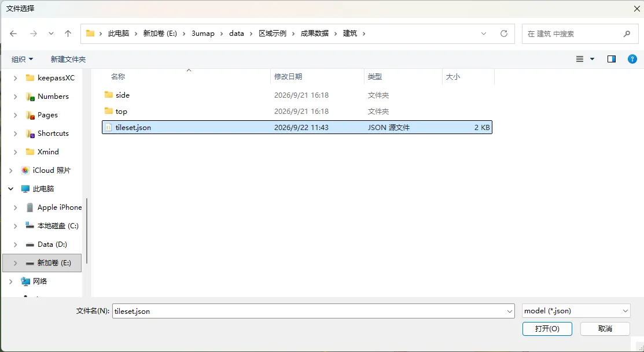644x352 pixels.
Task: Select 网络 in the sidebar
Action: click(40, 281)
